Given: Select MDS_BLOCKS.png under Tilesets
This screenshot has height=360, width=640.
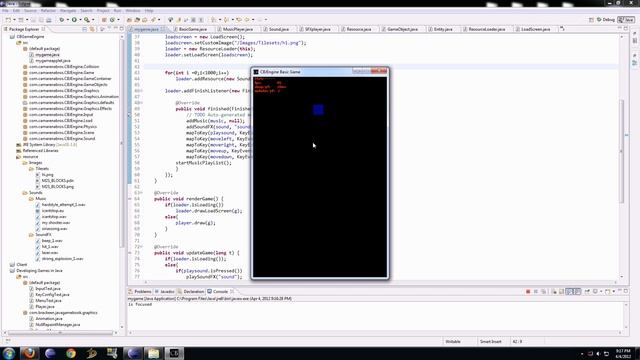Looking at the screenshot, I should [x=58, y=187].
